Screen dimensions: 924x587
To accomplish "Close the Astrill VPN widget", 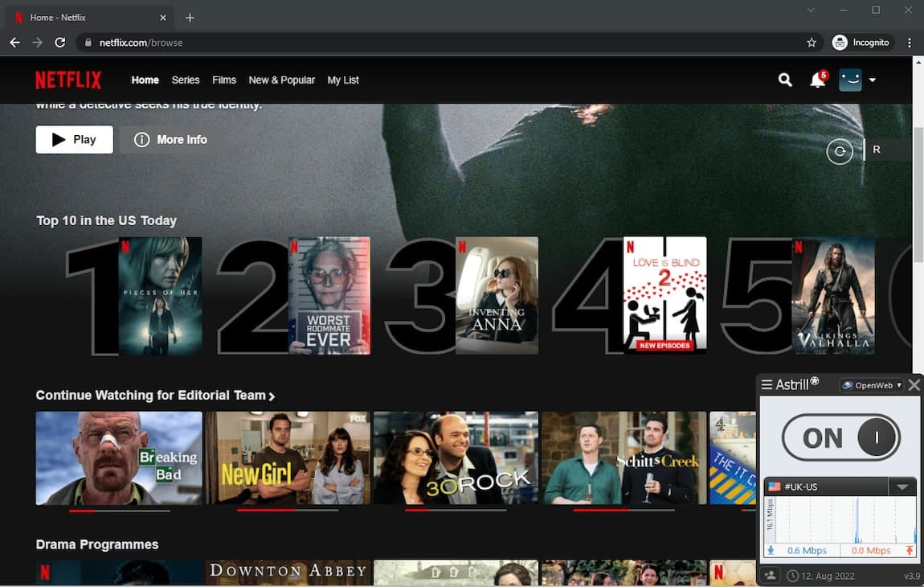I will [914, 385].
